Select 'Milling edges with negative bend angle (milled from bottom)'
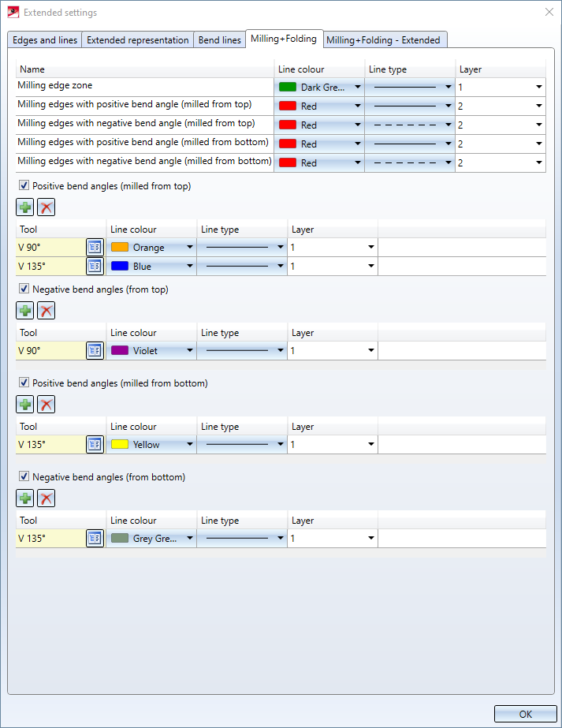562x728 pixels. pos(144,161)
